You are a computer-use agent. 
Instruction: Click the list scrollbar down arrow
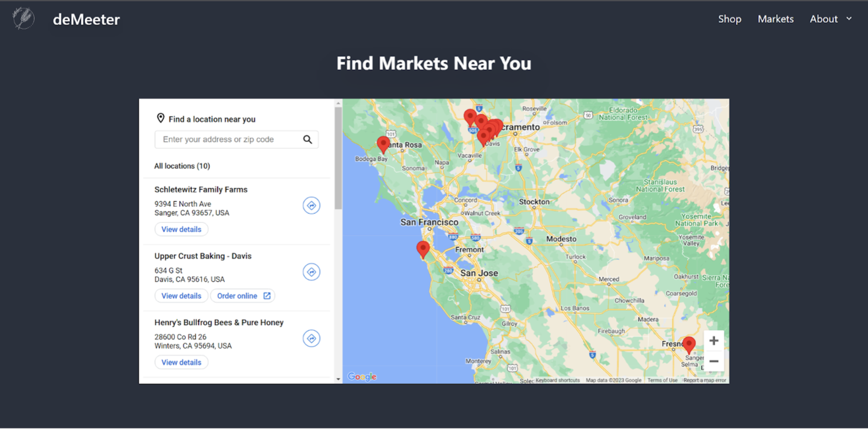coord(338,379)
